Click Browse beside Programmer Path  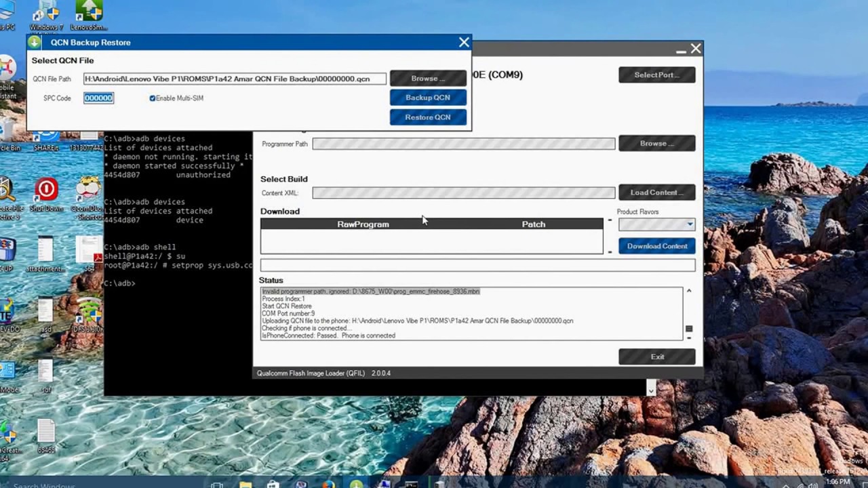[656, 143]
